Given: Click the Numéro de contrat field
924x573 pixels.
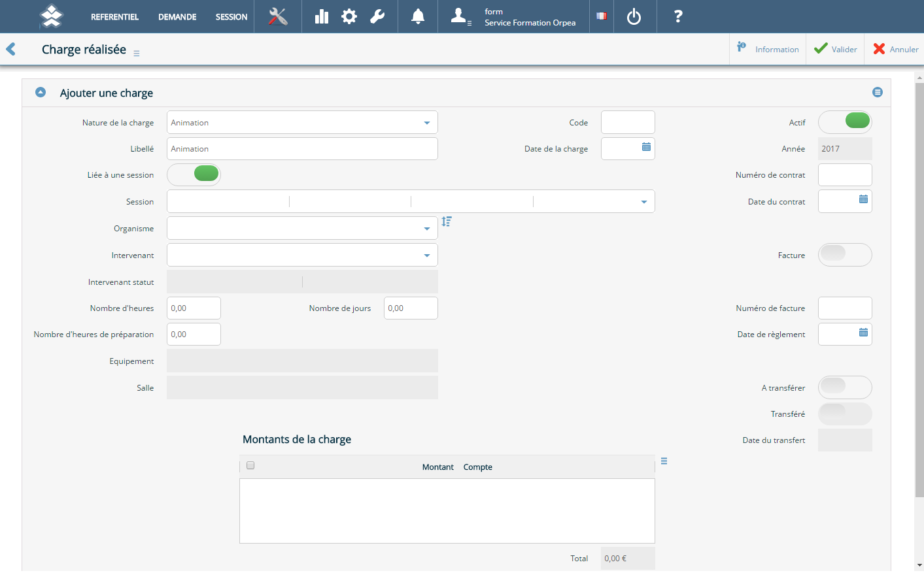Looking at the screenshot, I should point(845,174).
